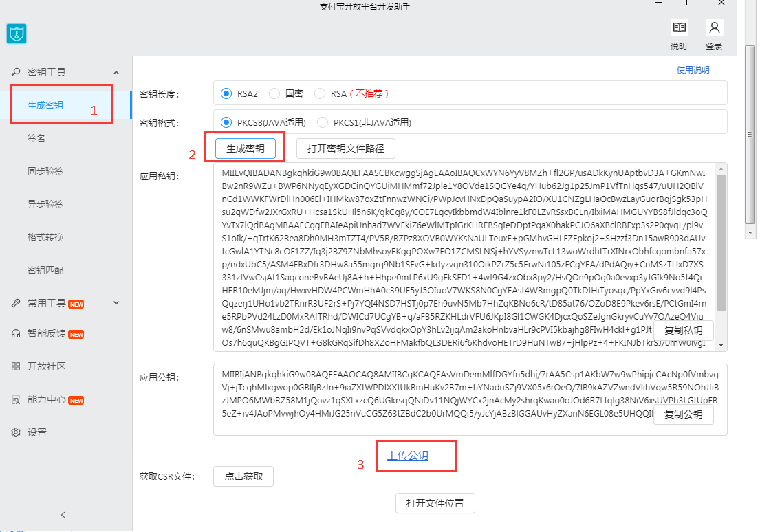Click the 打开文件位置 button

(x=435, y=503)
